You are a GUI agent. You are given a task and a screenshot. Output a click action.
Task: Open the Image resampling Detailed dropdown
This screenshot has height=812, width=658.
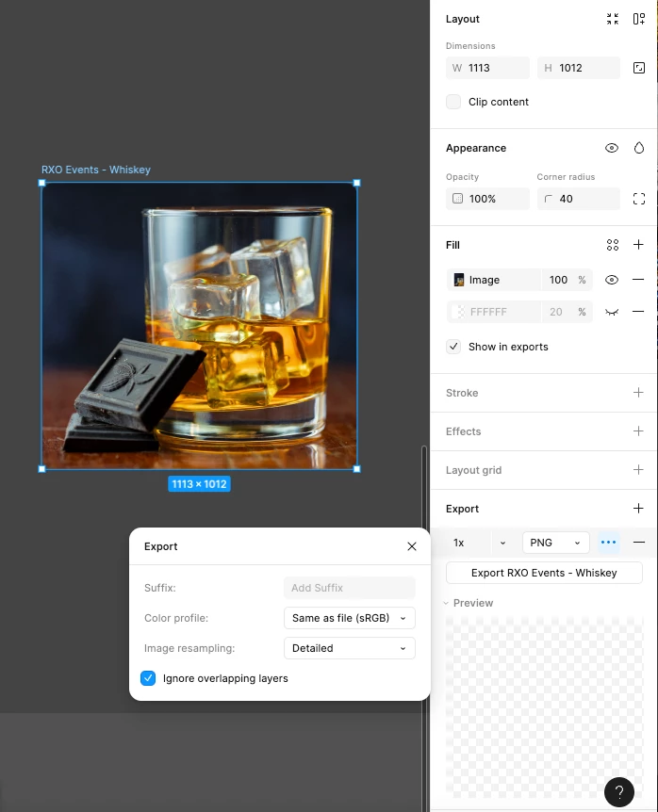pos(350,648)
